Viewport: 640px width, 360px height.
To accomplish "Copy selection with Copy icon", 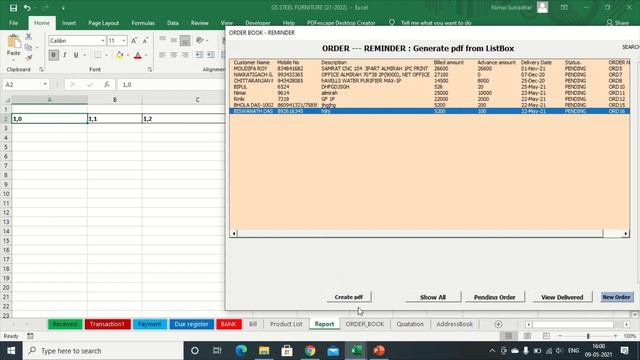I will [29, 47].
